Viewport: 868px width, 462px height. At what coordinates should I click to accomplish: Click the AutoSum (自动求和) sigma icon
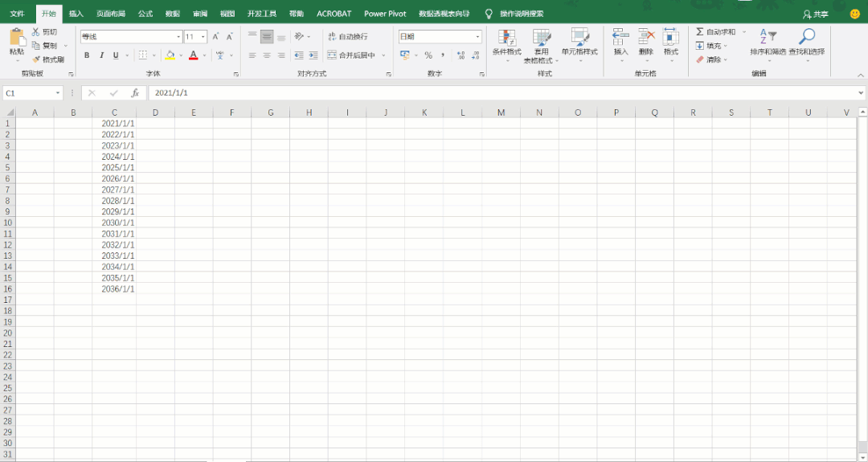coord(700,32)
